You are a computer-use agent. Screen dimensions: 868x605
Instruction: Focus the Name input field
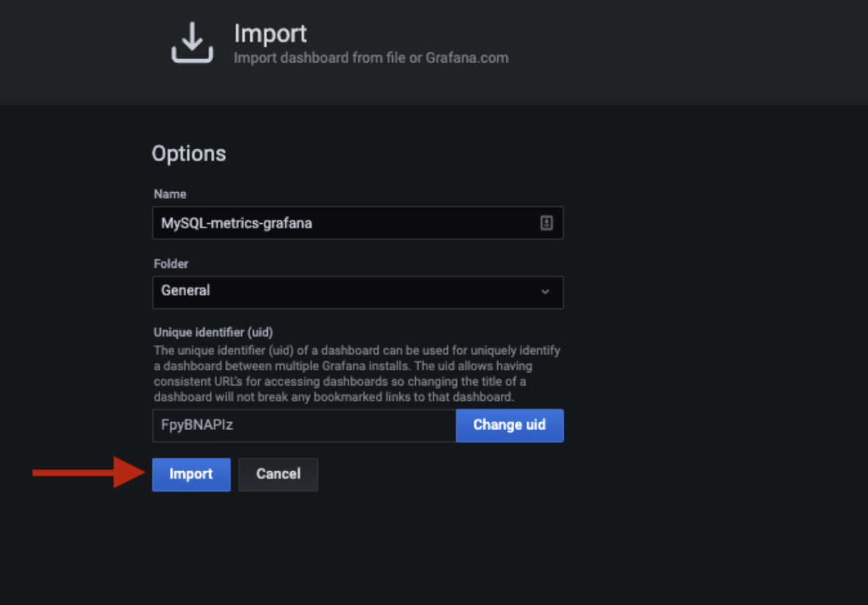(412, 223)
